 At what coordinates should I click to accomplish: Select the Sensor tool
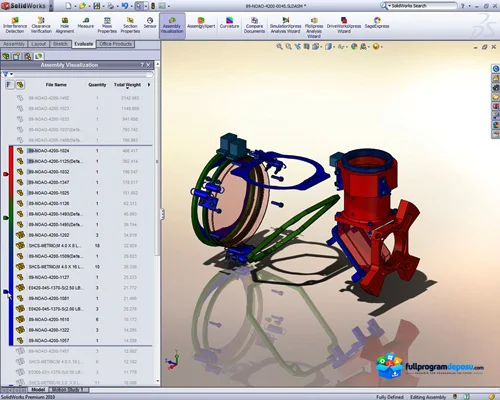(150, 23)
